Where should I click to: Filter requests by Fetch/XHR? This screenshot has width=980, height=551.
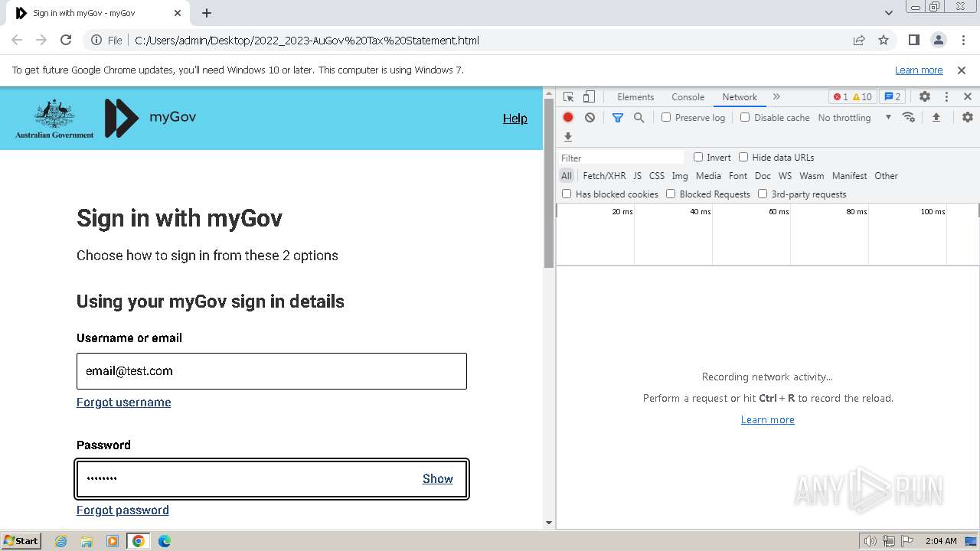[x=604, y=175]
